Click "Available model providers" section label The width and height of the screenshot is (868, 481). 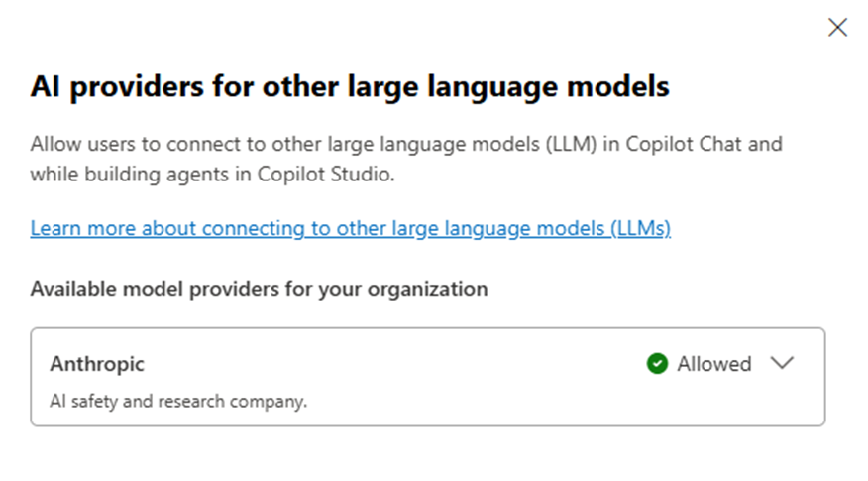(259, 289)
